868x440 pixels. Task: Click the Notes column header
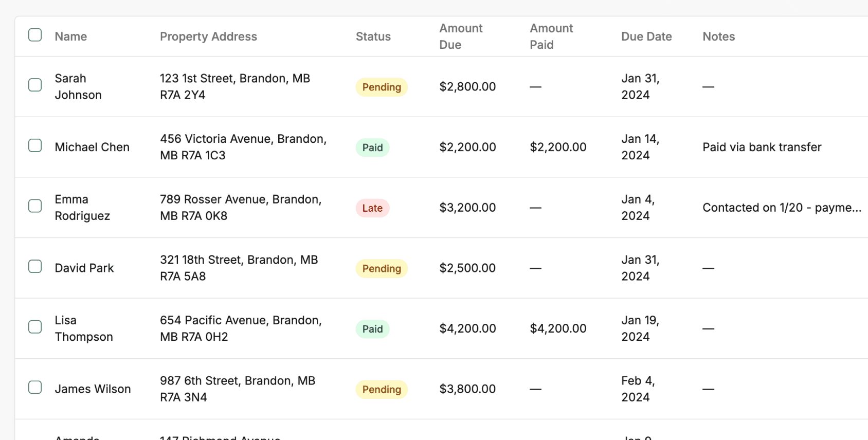[x=718, y=36]
